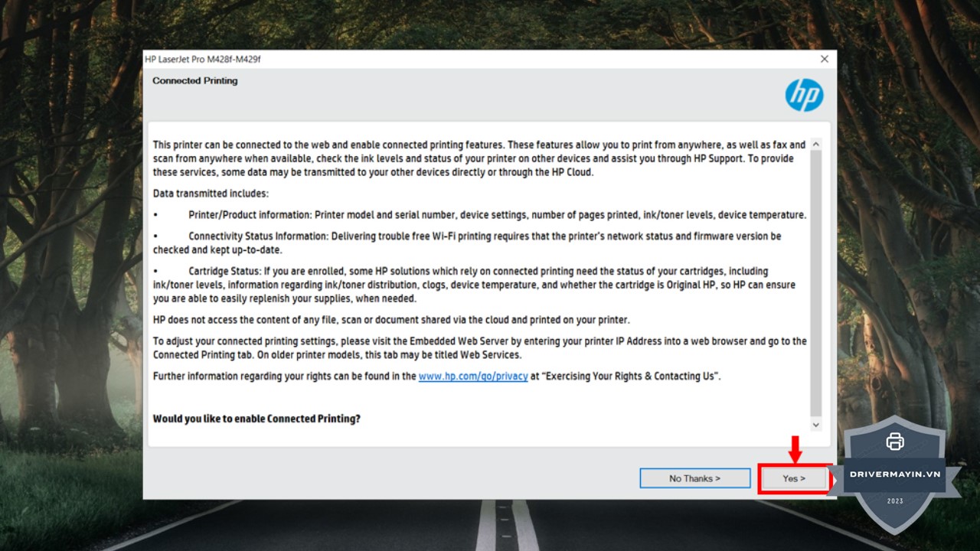Click the 2023 label on the badge
980x551 pixels.
[x=894, y=501]
